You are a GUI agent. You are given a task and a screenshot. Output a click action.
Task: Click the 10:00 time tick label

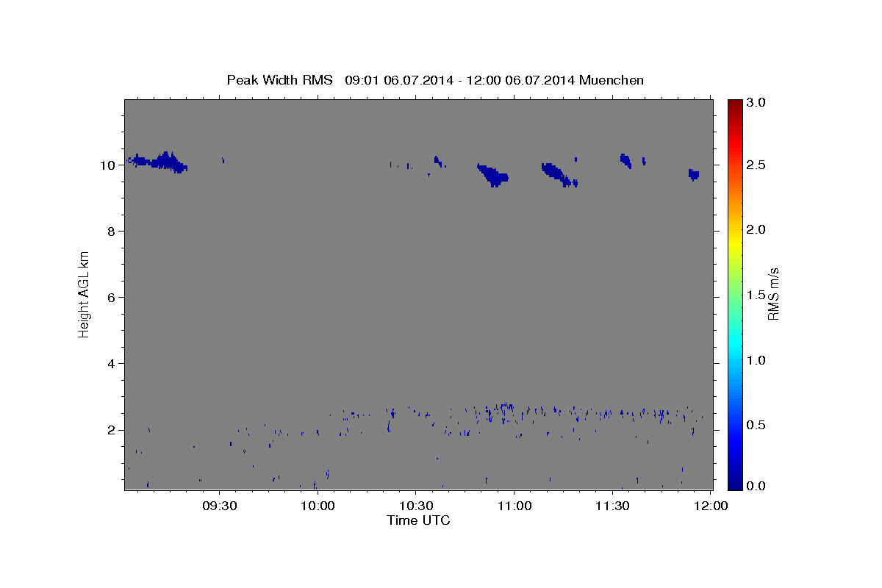point(318,506)
